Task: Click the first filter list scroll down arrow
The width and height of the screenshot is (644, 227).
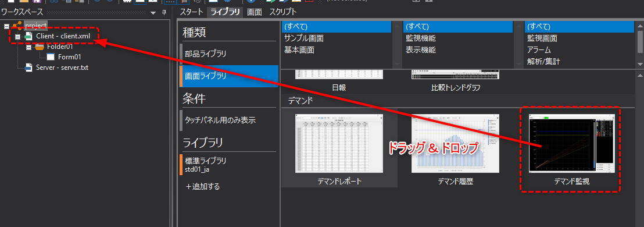Action: pyautogui.click(x=396, y=64)
